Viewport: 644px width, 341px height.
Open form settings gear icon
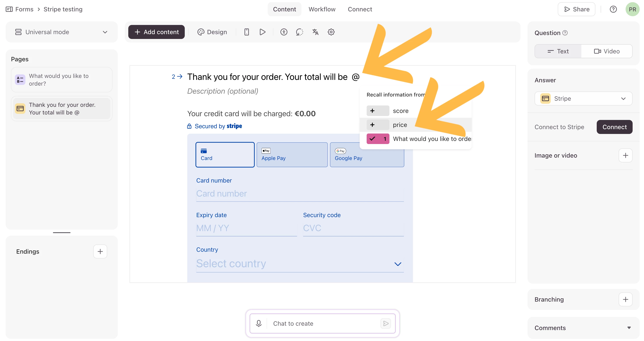coord(331,32)
